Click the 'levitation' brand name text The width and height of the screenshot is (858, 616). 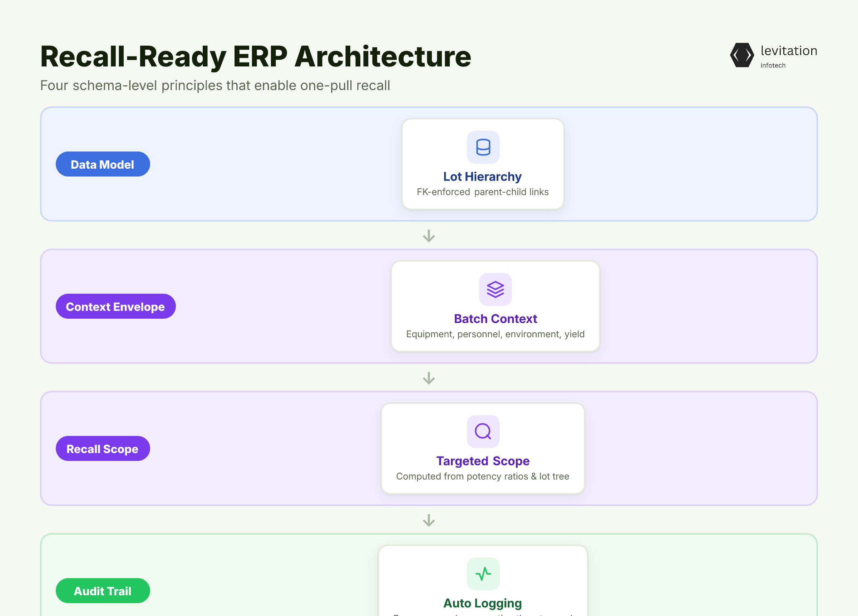[x=789, y=51]
